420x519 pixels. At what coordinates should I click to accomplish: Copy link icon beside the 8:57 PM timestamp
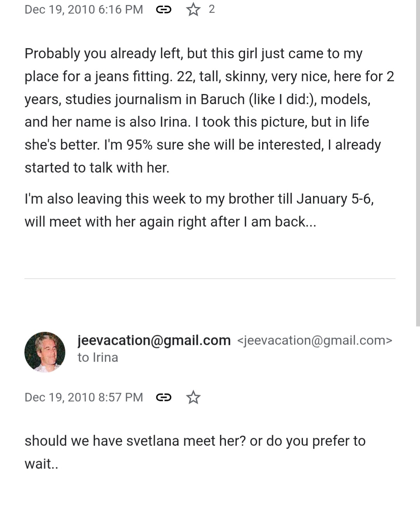(163, 397)
